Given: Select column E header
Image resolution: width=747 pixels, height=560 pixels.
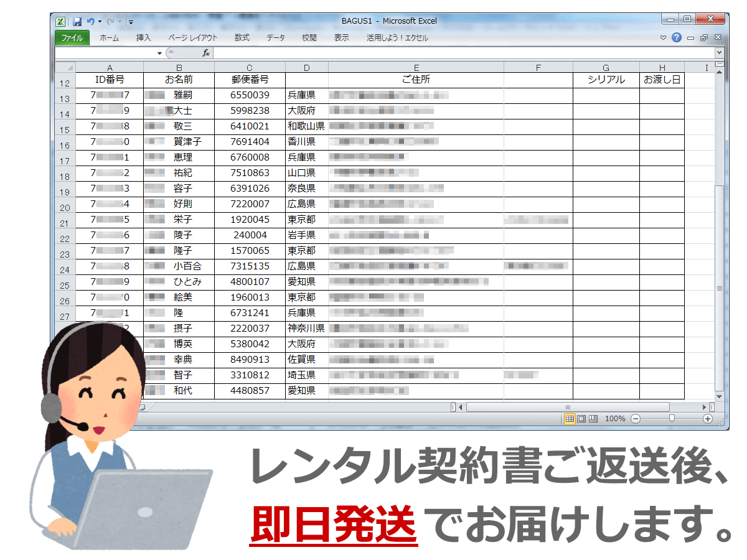Looking at the screenshot, I should (416, 67).
